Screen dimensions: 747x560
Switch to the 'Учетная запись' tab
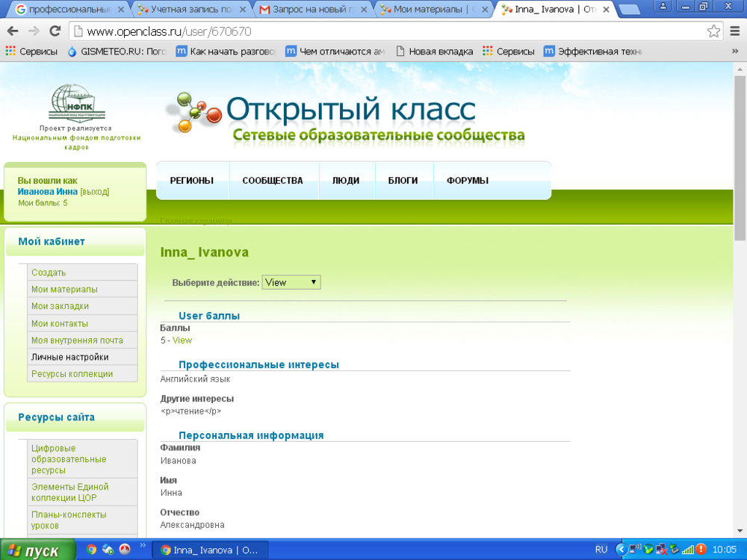tap(186, 9)
